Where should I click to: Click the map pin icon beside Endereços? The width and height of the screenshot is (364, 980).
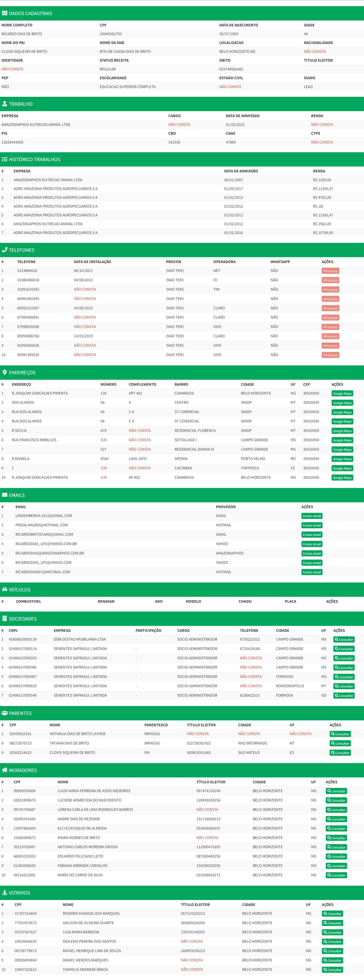click(x=5, y=373)
